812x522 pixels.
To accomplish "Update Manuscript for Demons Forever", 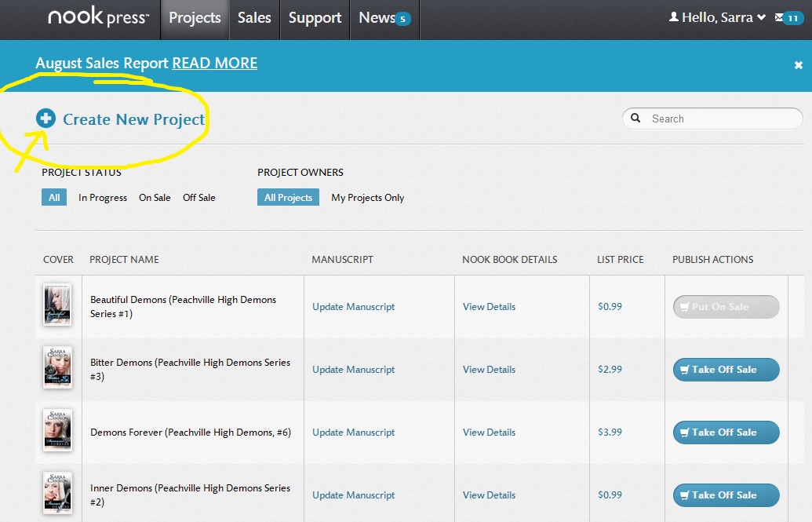I will [353, 433].
